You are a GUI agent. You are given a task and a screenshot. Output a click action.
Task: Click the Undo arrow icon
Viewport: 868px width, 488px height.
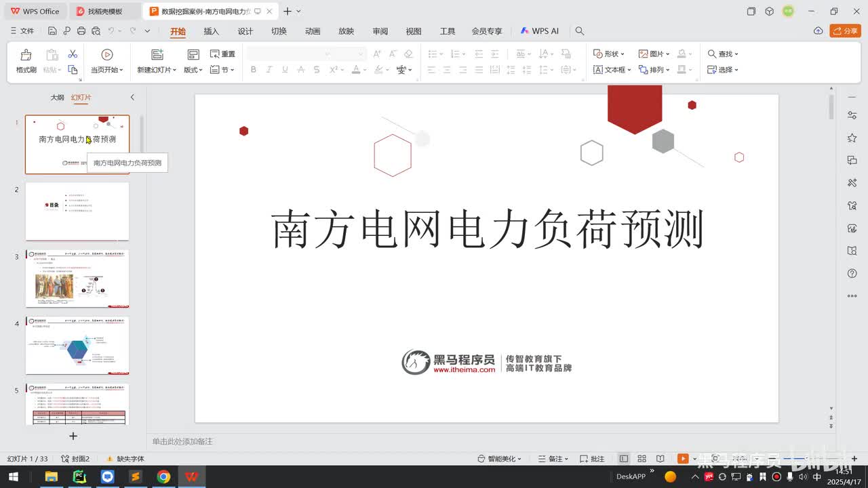tap(111, 31)
